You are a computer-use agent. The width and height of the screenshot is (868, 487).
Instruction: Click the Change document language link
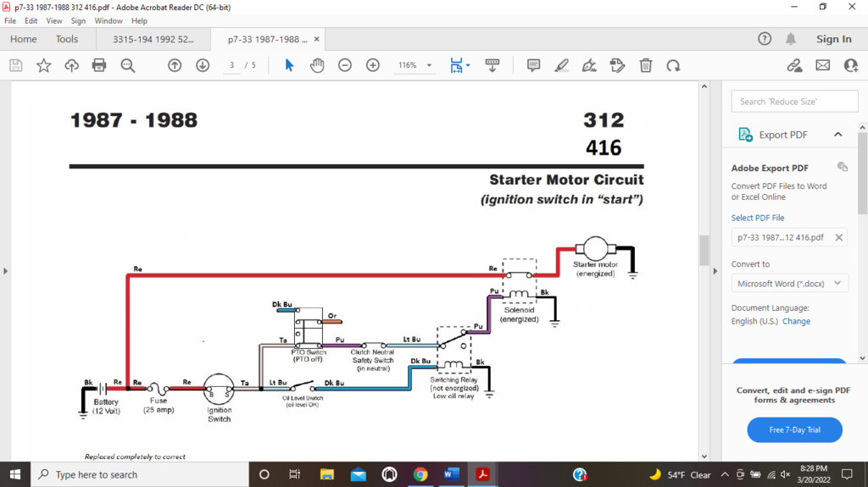(x=796, y=321)
